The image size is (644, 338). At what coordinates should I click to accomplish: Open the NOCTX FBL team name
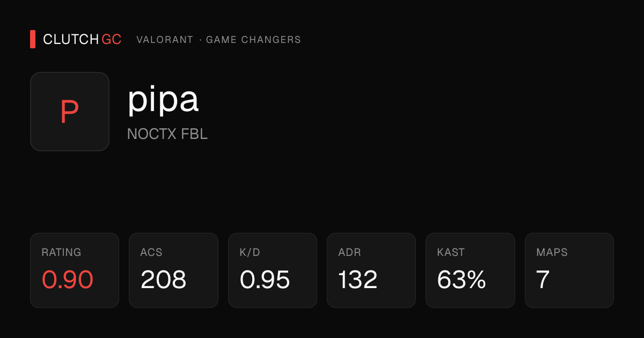[x=167, y=134]
